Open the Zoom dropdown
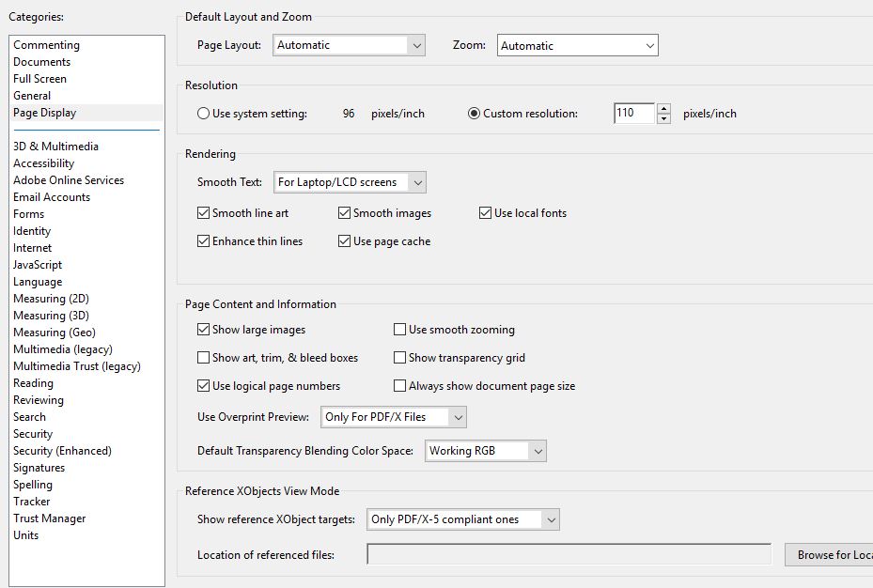The height and width of the screenshot is (588, 873). pos(577,44)
